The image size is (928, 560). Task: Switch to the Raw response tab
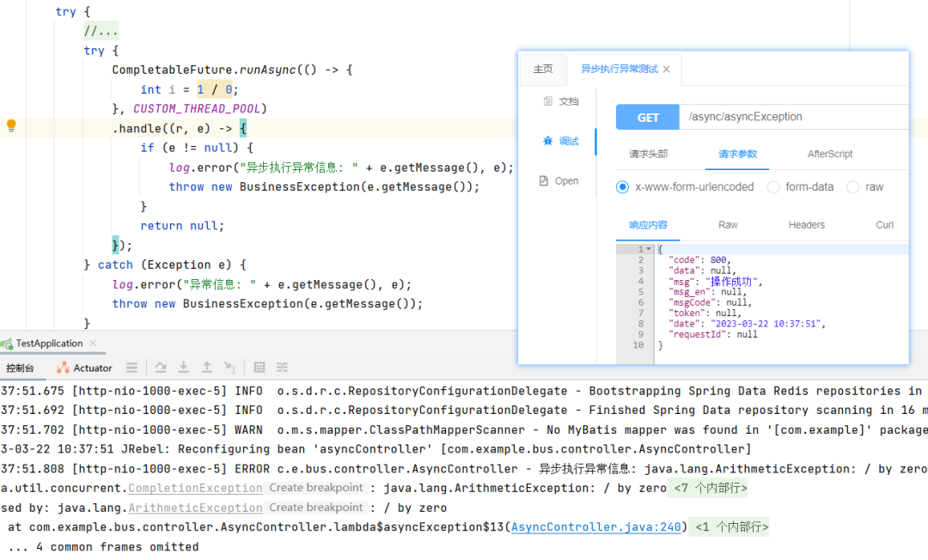(x=728, y=225)
